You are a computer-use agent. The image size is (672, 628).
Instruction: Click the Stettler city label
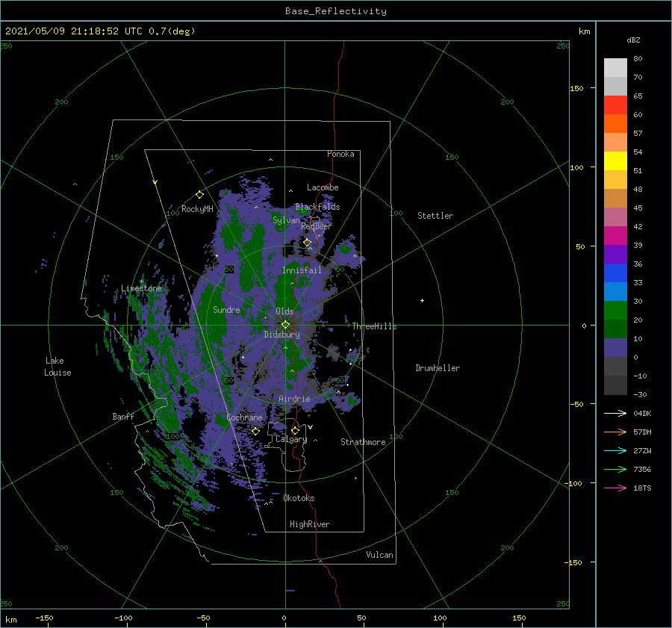(435, 216)
